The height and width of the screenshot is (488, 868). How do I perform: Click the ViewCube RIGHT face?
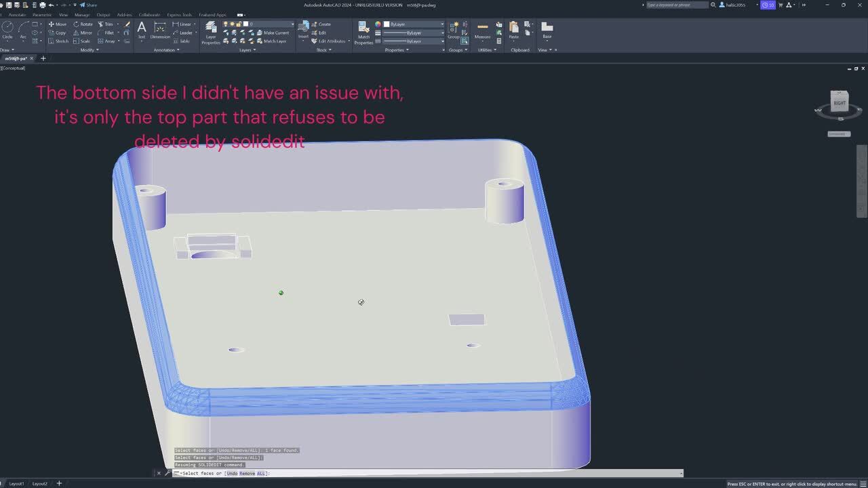tap(840, 103)
